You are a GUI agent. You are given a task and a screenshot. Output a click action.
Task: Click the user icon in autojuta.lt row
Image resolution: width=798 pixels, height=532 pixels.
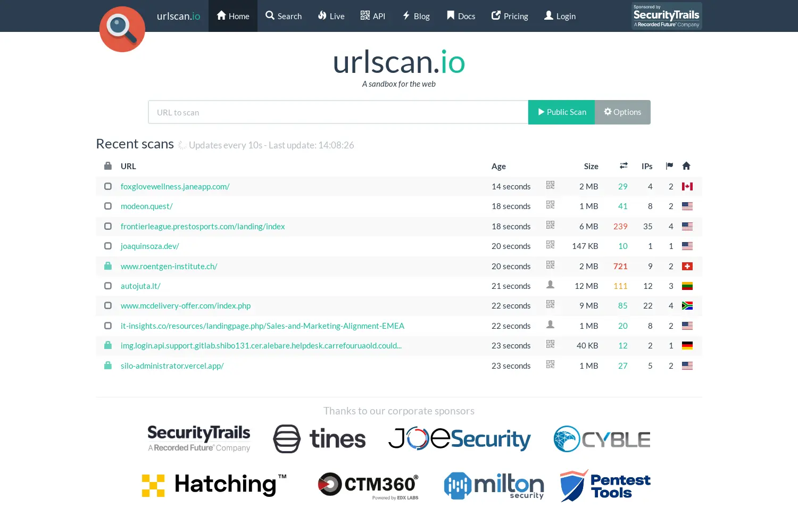point(550,285)
